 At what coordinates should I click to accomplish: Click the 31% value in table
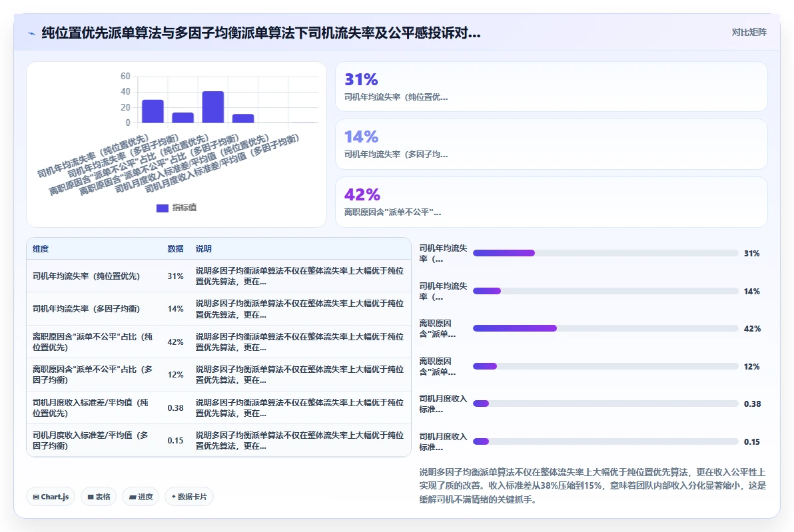175,276
